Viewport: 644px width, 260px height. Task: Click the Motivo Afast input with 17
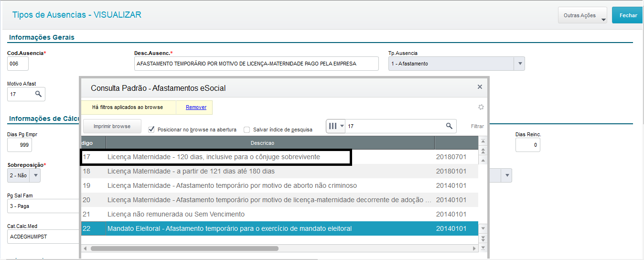tap(21, 94)
